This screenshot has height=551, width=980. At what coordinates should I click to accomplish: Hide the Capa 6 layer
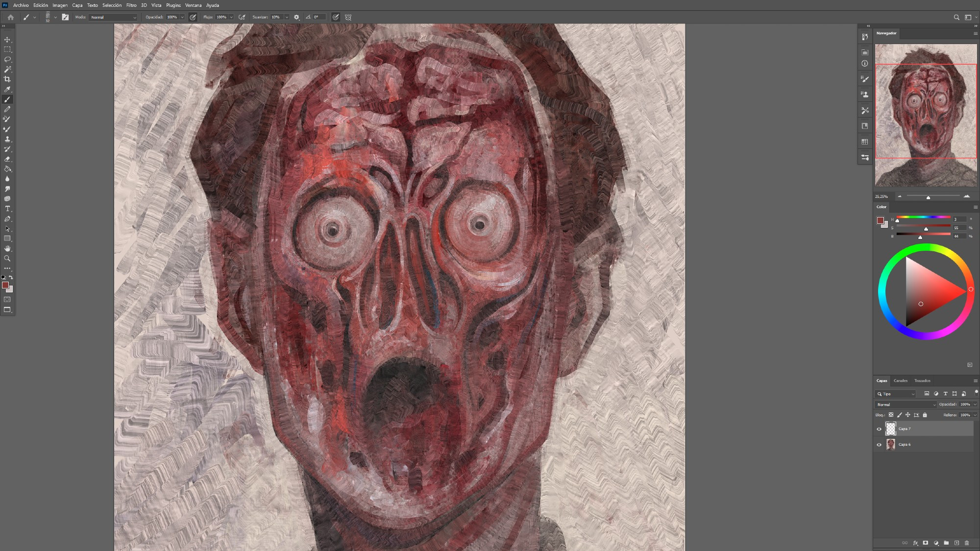pyautogui.click(x=879, y=445)
